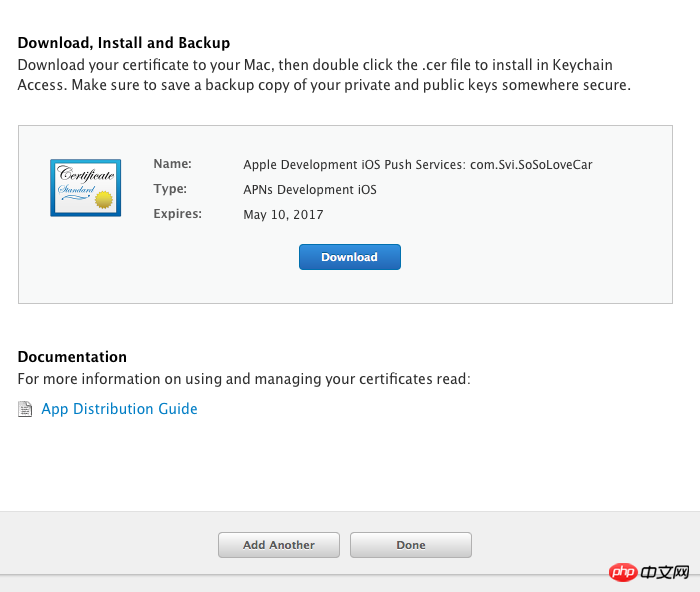Click the Expires: label
700x592 pixels.
click(x=178, y=214)
